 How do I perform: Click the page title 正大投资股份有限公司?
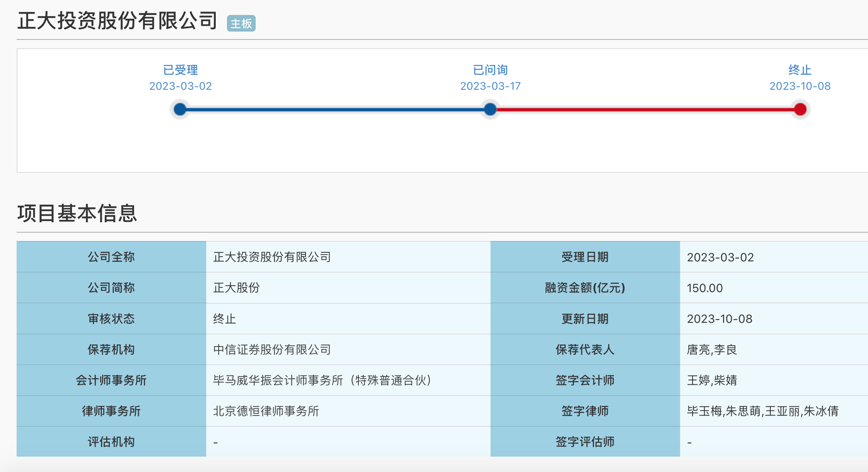(x=117, y=21)
